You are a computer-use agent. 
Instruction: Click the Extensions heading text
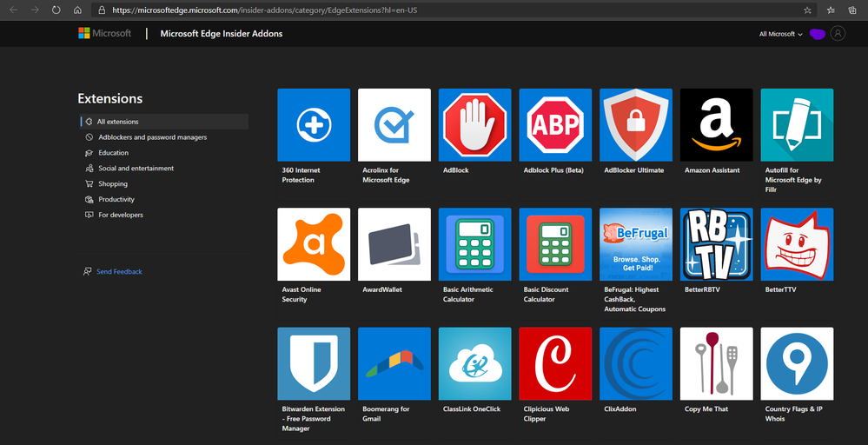pyautogui.click(x=110, y=98)
